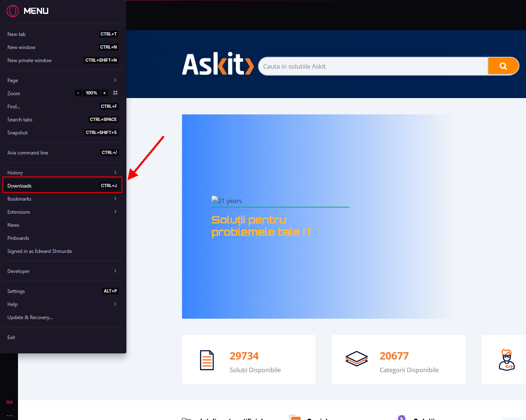Expand the Bookmarks submenu
The width and height of the screenshot is (526, 420).
coord(62,199)
